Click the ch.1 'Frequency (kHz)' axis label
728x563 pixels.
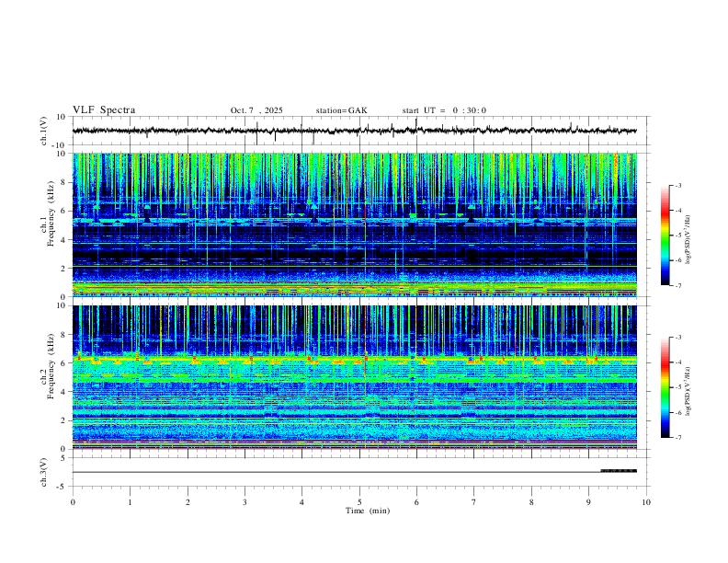[x=51, y=212]
